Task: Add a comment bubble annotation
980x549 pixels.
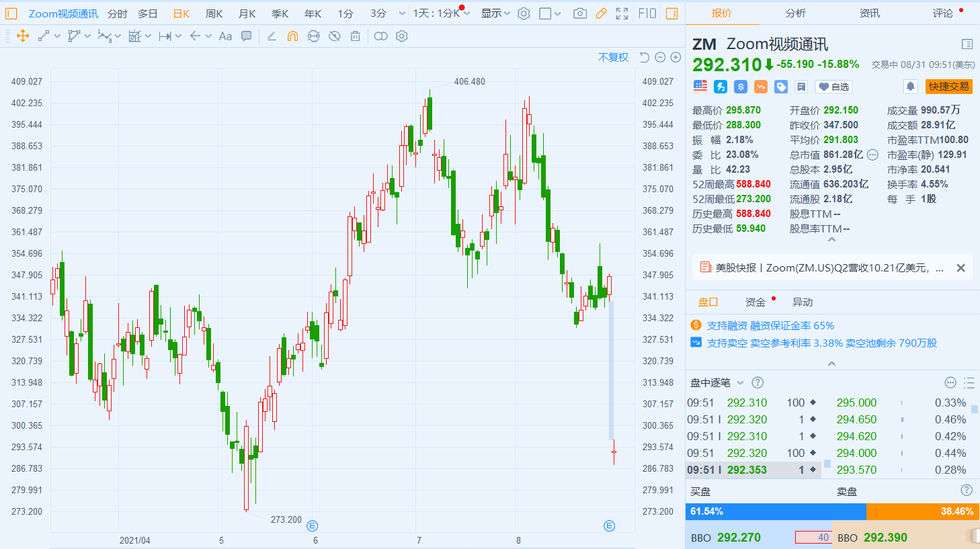Action: [247, 36]
